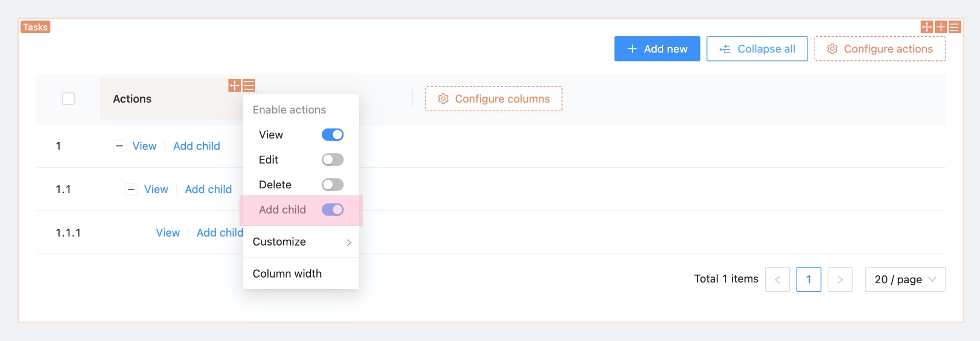
Task: Enable the Delete action toggle
Action: pos(332,185)
